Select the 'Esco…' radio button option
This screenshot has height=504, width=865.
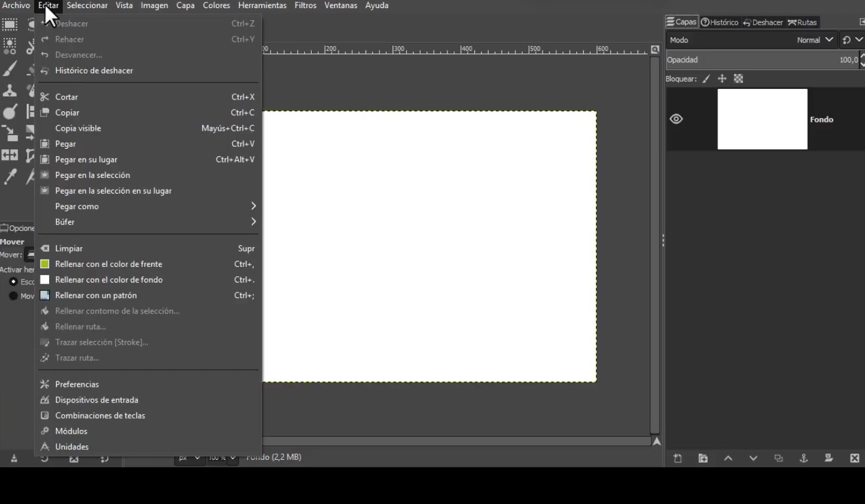[13, 282]
